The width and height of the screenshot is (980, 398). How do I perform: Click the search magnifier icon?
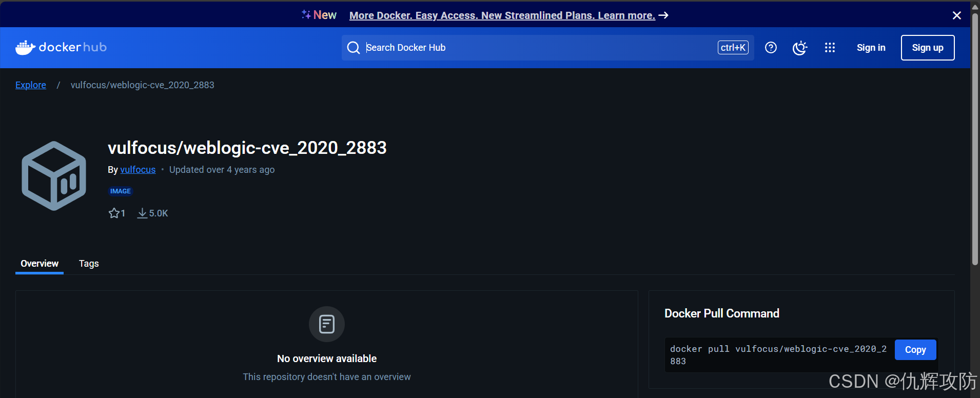tap(354, 48)
